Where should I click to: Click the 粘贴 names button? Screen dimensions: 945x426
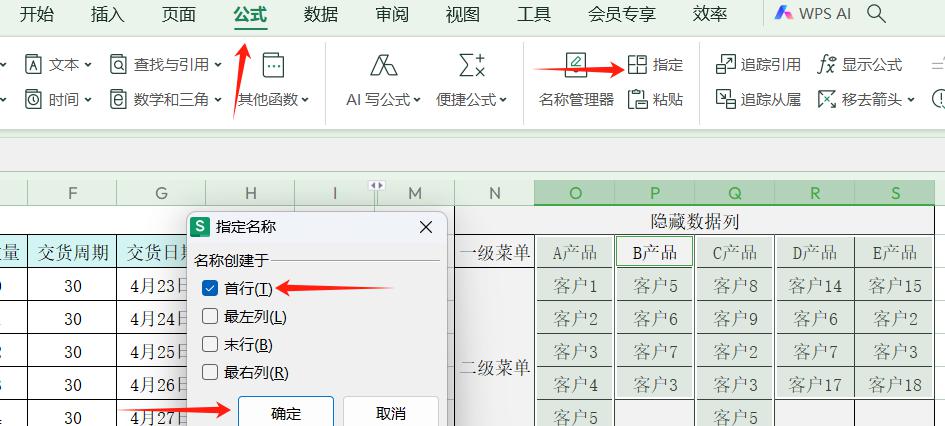pyautogui.click(x=655, y=99)
